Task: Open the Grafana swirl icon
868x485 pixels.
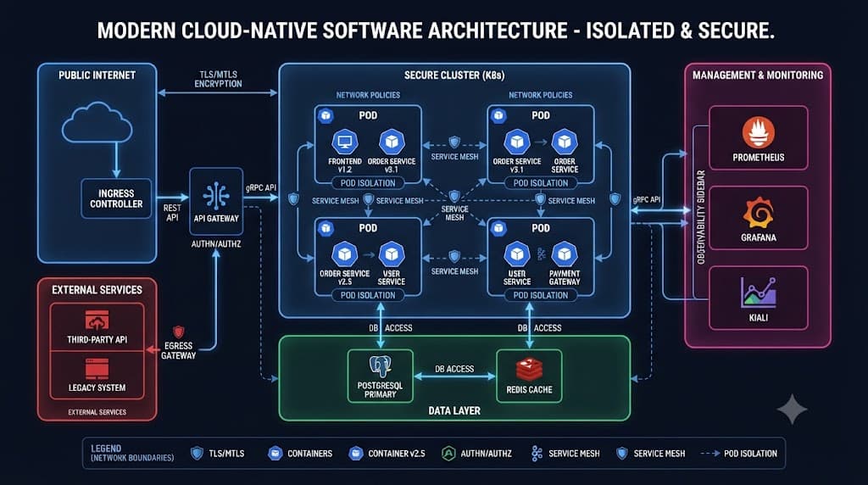Action: pyautogui.click(x=759, y=212)
